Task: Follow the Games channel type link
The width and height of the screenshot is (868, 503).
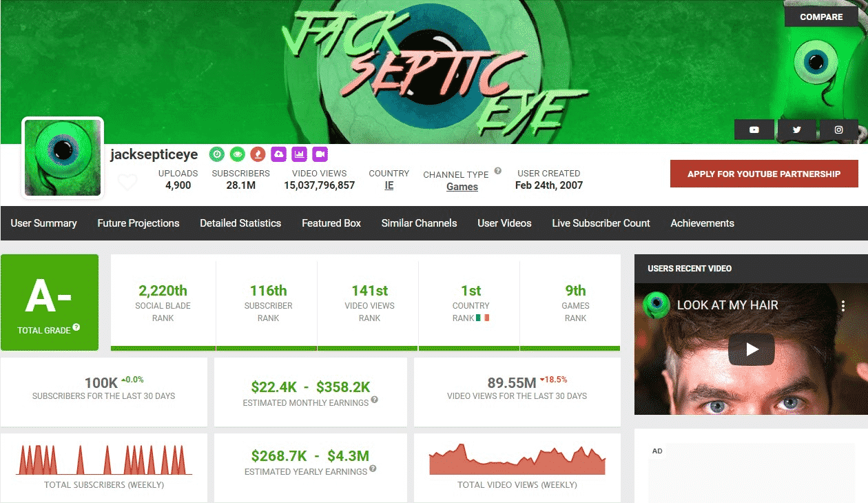Action: 462,187
